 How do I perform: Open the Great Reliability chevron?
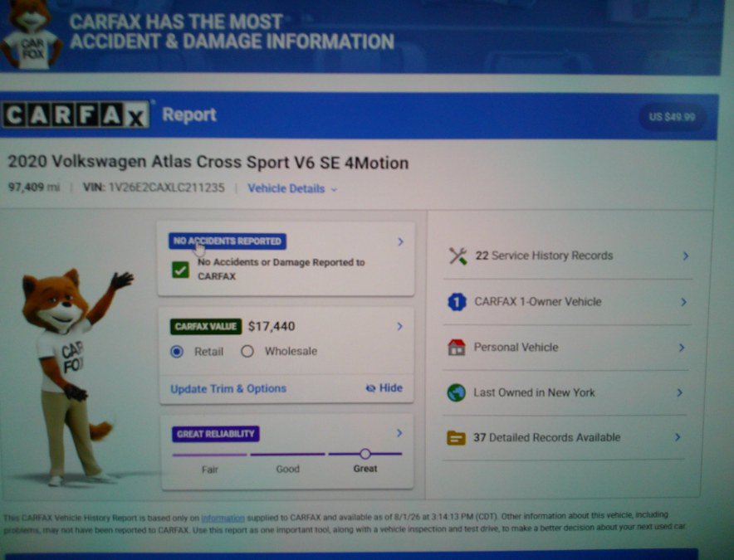[x=399, y=433]
